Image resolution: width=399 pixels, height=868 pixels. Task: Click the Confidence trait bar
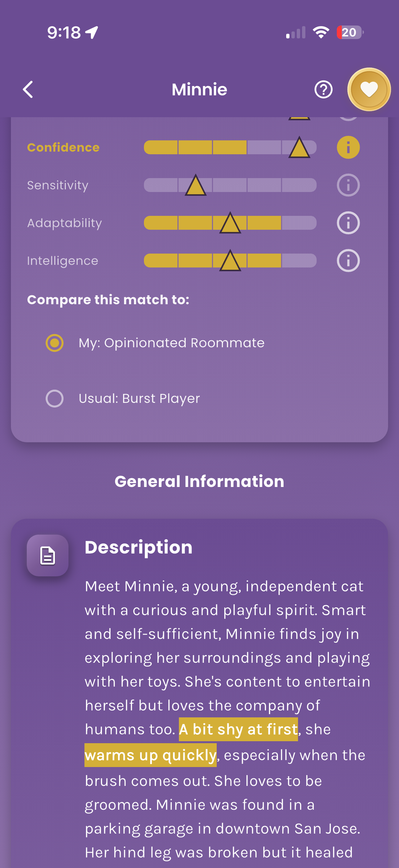pos(230,148)
